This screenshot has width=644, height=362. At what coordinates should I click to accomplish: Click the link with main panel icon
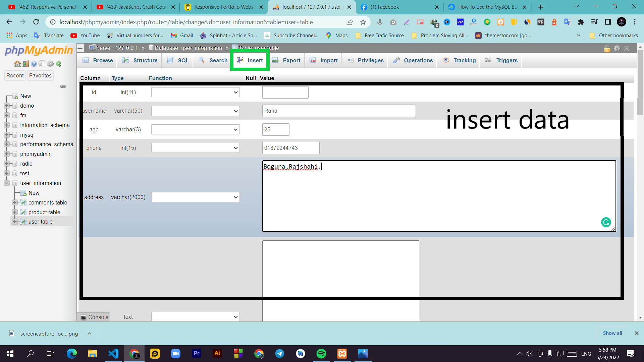pos(63,86)
